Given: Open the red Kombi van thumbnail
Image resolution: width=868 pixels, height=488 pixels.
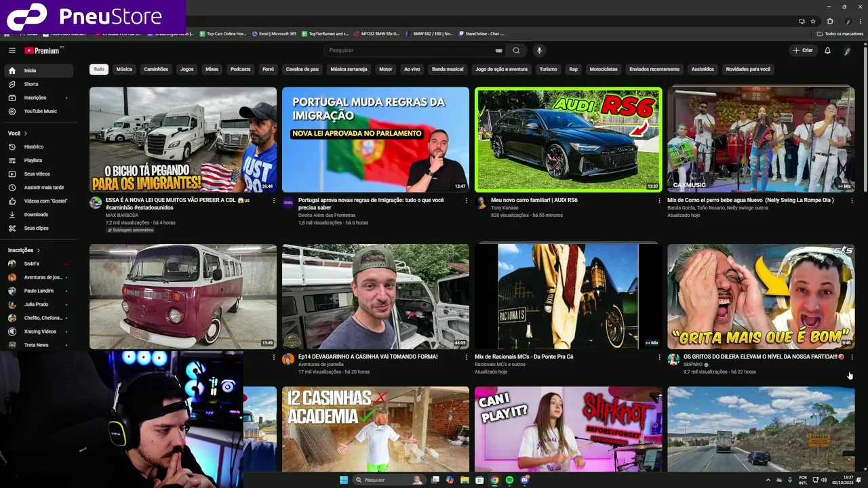Looking at the screenshot, I should coord(183,297).
